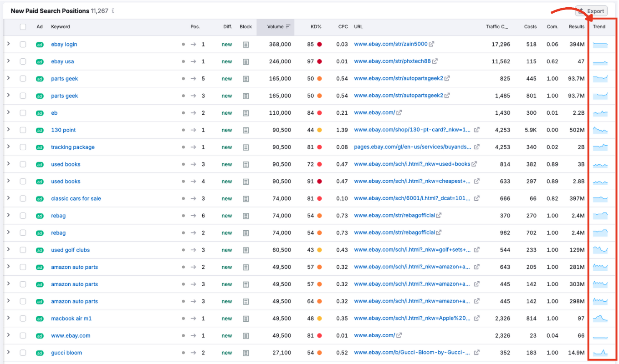Click the external link icon for the Gucci Bloom URL
The height and width of the screenshot is (364, 619).
[x=477, y=353]
